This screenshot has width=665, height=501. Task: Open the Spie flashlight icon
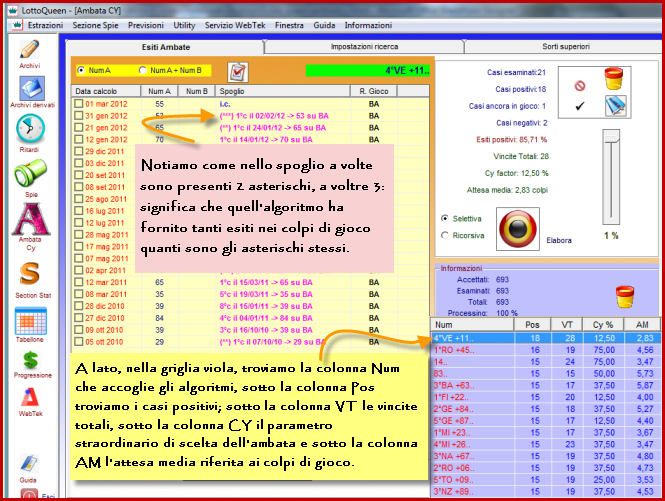pos(30,173)
